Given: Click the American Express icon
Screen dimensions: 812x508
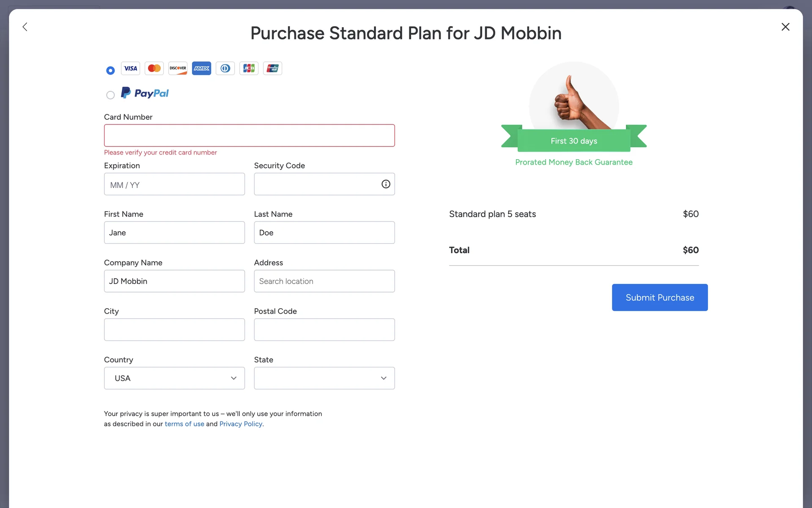Looking at the screenshot, I should [x=201, y=68].
